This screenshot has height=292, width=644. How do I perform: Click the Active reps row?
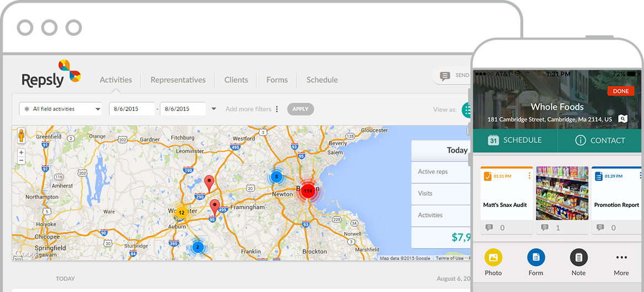click(441, 172)
